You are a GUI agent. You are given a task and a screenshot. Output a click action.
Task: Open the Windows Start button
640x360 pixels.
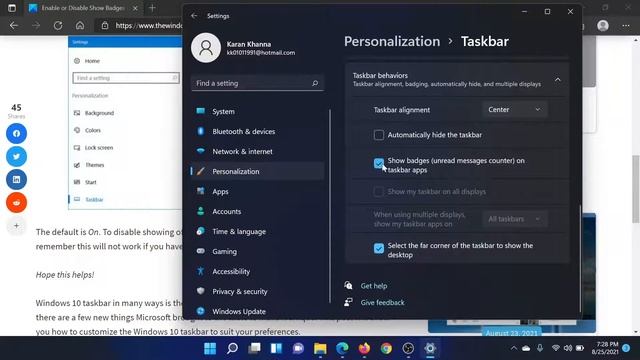tap(210, 348)
